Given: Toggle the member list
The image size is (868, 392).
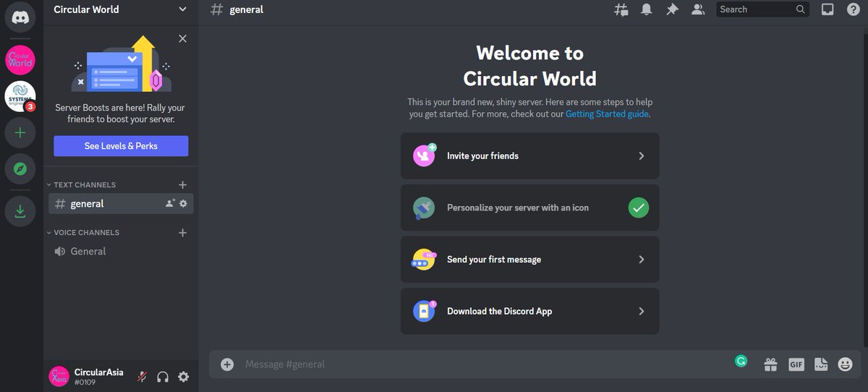Looking at the screenshot, I should click(x=697, y=9).
